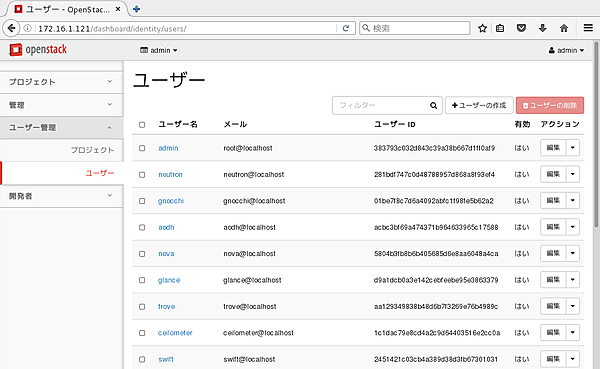Open the neutron user link
Image resolution: width=600 pixels, height=369 pixels.
(x=170, y=175)
